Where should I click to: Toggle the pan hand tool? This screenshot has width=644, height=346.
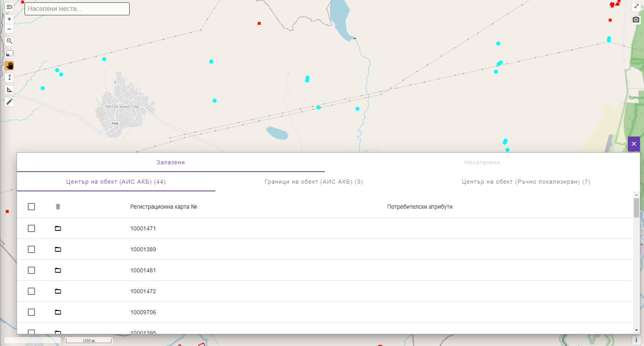pyautogui.click(x=9, y=65)
